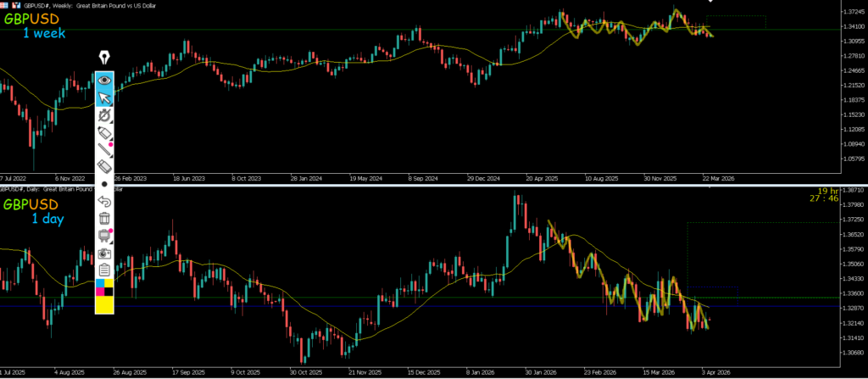Take a screenshot with the camera icon

pos(105,253)
